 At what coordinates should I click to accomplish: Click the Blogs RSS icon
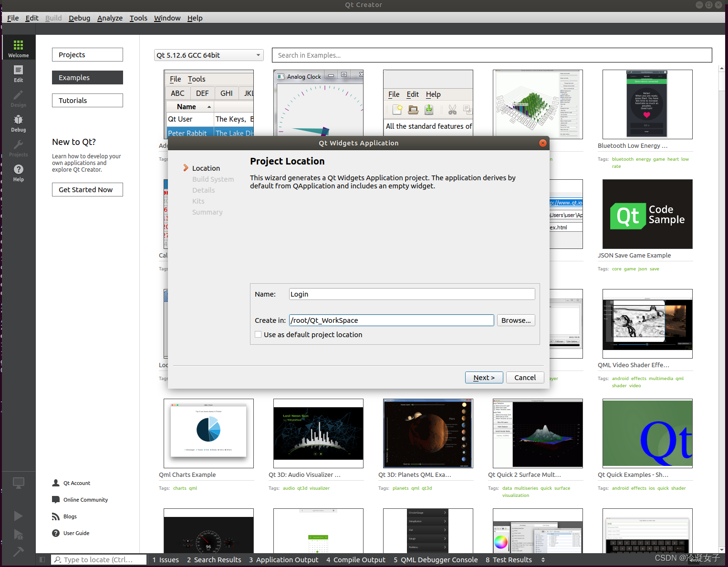pyautogui.click(x=56, y=516)
